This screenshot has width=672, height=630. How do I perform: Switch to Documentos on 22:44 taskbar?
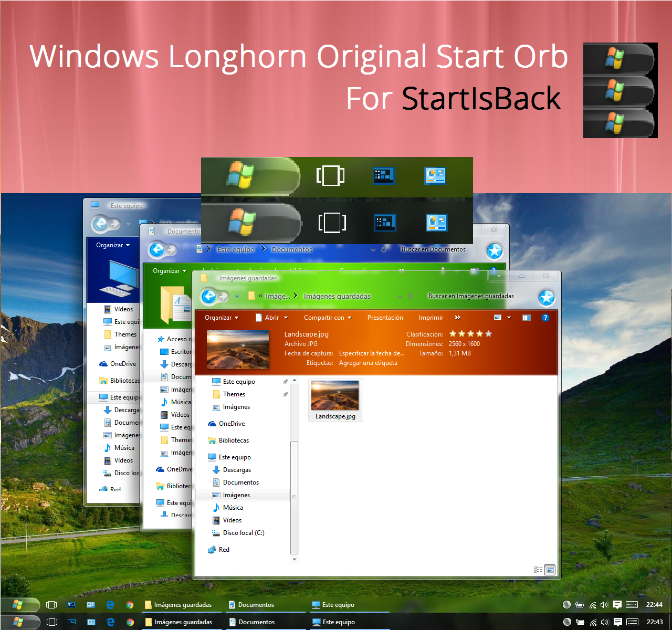pos(265,605)
